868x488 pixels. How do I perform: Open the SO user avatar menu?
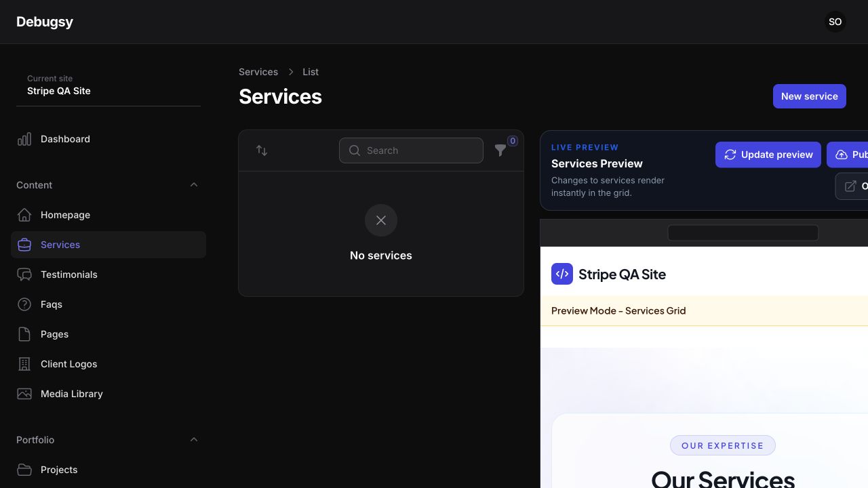835,22
